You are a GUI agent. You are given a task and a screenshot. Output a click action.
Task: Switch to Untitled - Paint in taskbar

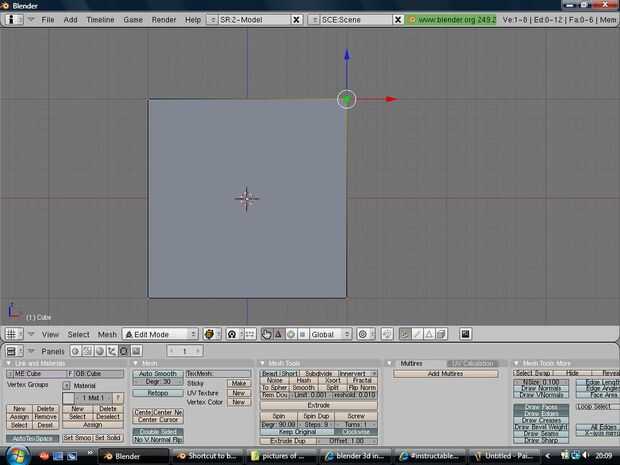click(503, 456)
